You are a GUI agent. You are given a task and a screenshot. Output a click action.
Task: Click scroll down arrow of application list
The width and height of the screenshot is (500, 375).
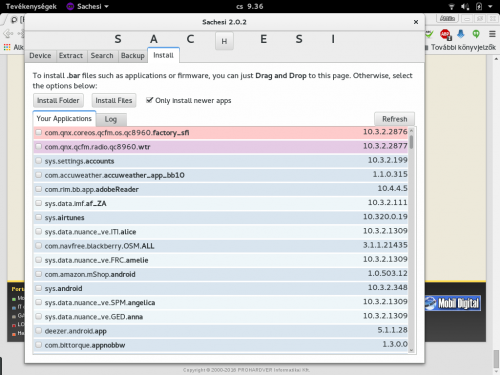pos(411,350)
